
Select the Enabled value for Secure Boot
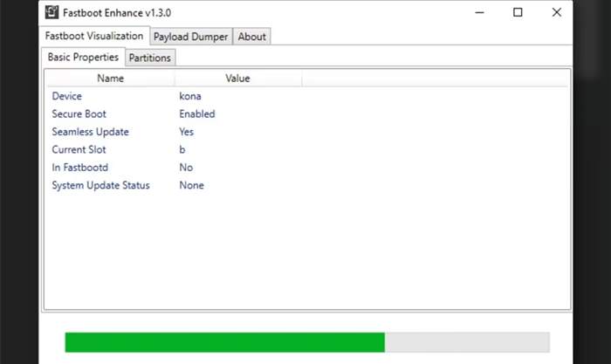point(197,113)
